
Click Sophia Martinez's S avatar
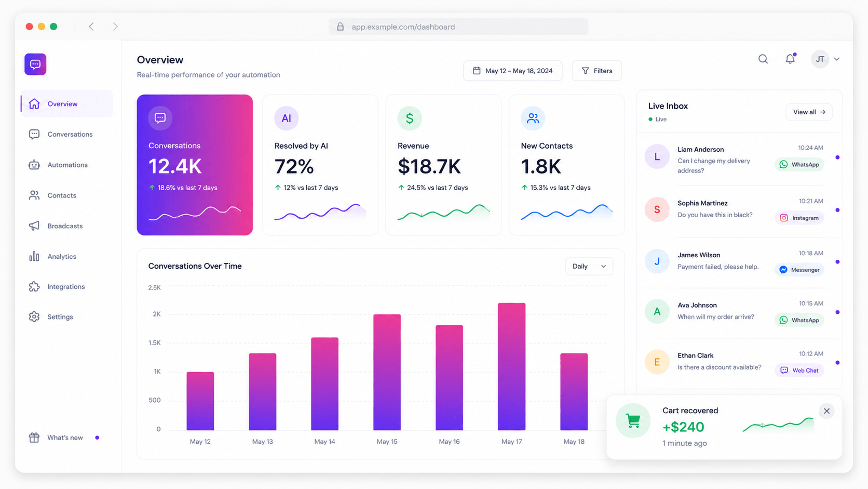click(657, 209)
